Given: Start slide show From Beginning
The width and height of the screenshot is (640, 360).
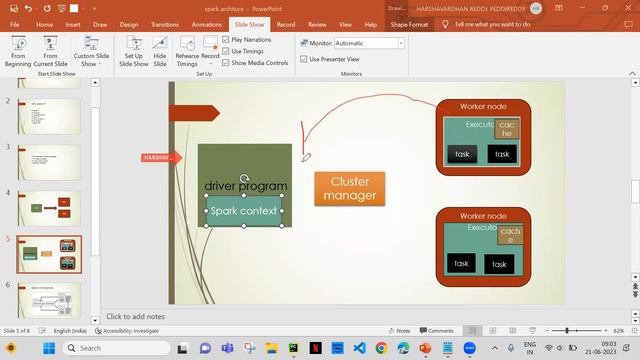Looking at the screenshot, I should click(18, 51).
